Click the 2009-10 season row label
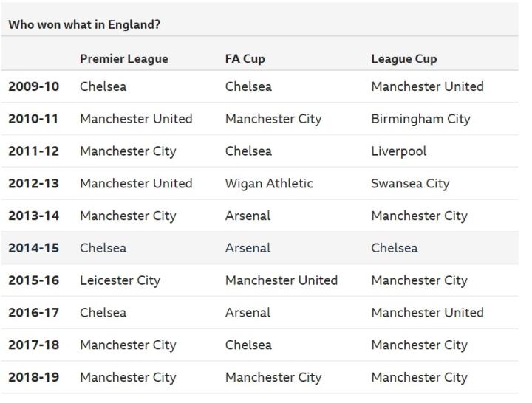This screenshot has width=532, height=403. tap(33, 86)
